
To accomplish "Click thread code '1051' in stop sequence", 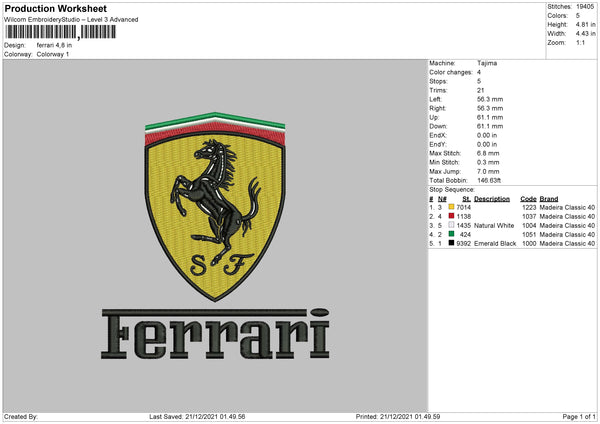I will (x=529, y=235).
